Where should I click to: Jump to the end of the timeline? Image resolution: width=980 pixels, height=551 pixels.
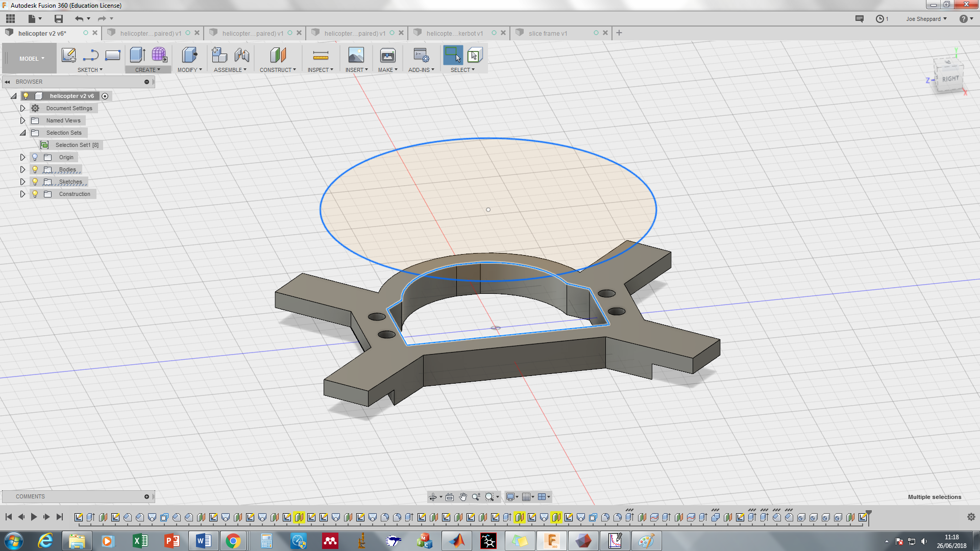pos(60,516)
